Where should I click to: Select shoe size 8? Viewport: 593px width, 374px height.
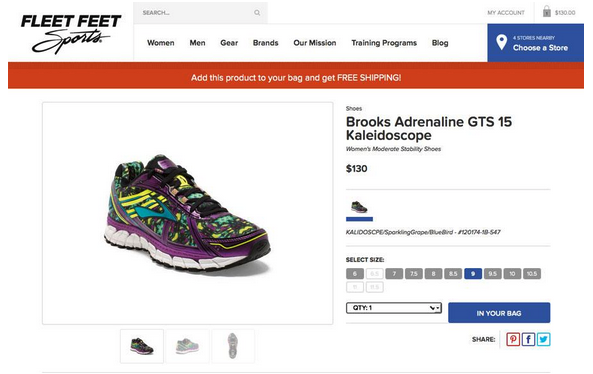pyautogui.click(x=433, y=273)
